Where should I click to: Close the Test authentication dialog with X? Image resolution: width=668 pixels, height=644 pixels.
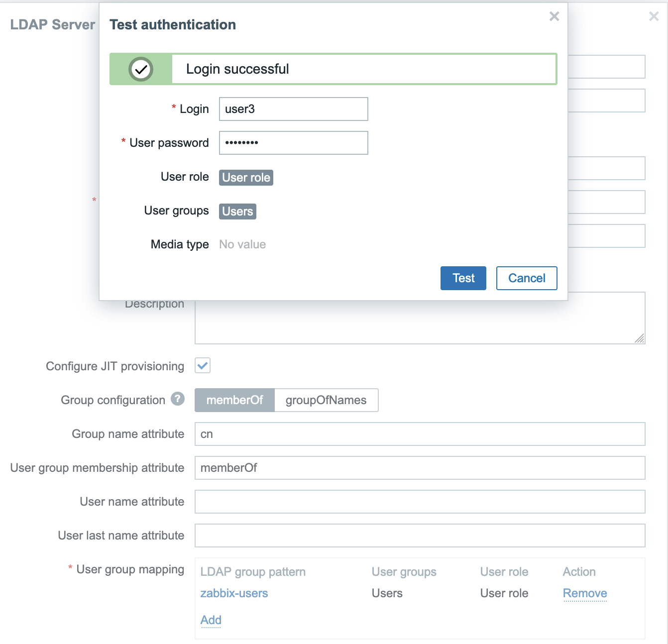click(x=554, y=16)
